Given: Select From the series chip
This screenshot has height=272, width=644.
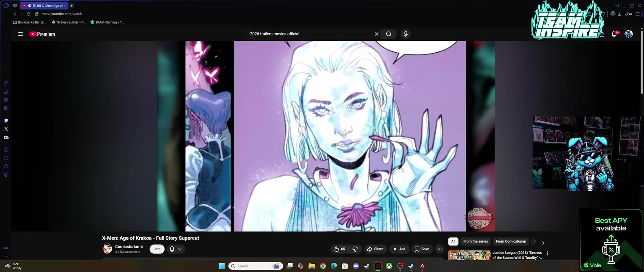Looking at the screenshot, I should [x=476, y=241].
